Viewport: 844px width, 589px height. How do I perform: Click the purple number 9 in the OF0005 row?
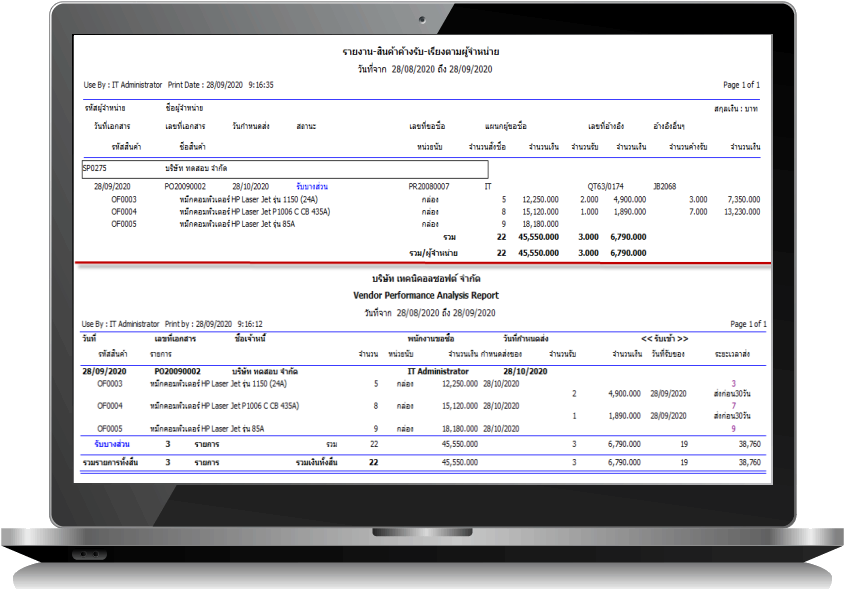point(733,429)
